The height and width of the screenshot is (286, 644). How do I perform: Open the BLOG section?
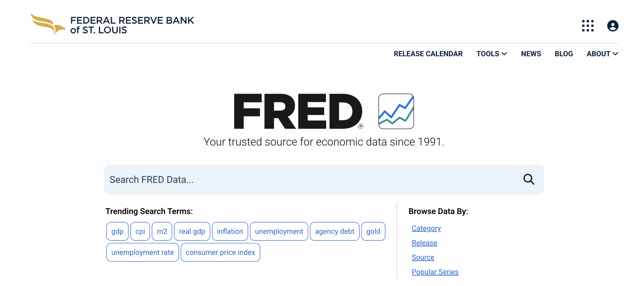[563, 54]
